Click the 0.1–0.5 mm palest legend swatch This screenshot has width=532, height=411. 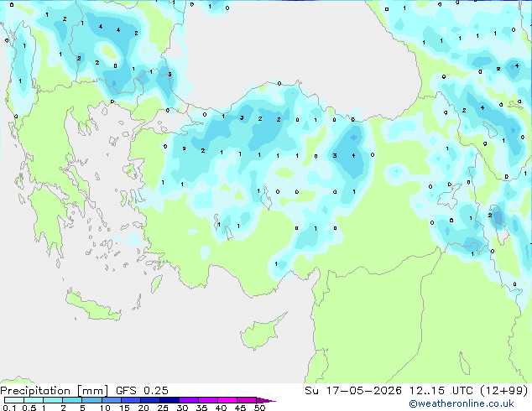(x=14, y=400)
